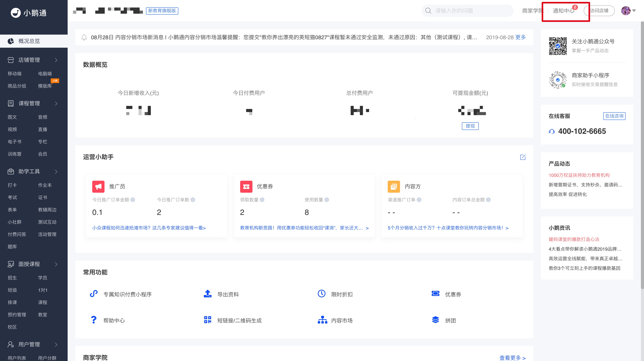Click the 今日推广订单金额 info icon
644x361 pixels.
point(133,200)
